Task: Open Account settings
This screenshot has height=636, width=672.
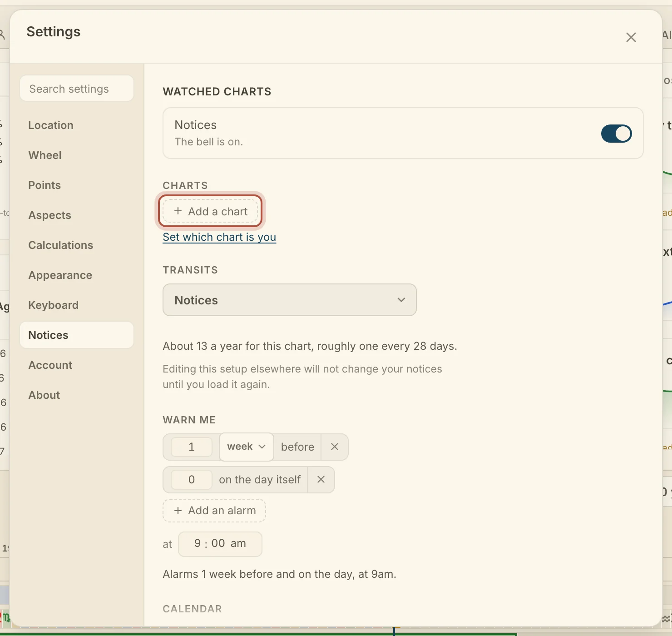Action: pyautogui.click(x=77, y=365)
